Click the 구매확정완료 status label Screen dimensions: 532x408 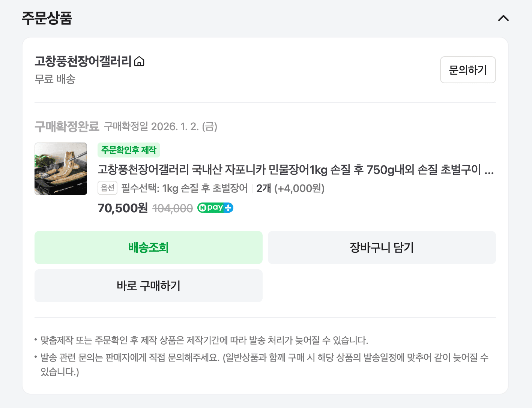pyautogui.click(x=66, y=127)
